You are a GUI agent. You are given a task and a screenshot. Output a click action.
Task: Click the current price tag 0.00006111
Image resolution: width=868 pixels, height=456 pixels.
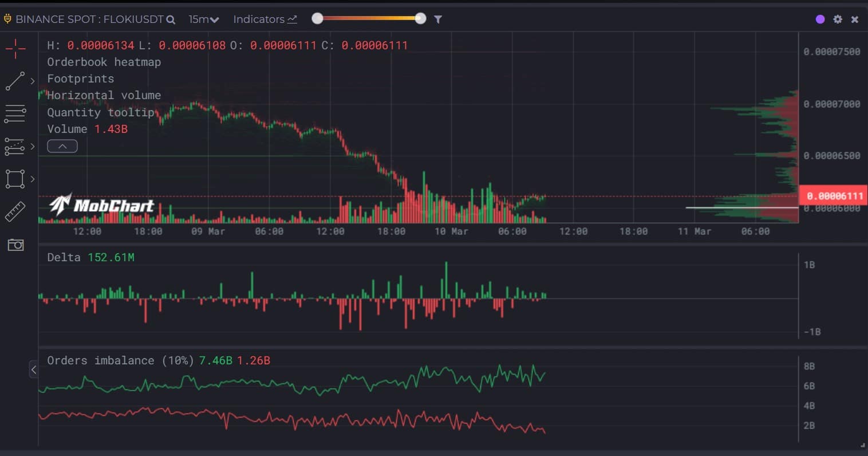pyautogui.click(x=833, y=196)
